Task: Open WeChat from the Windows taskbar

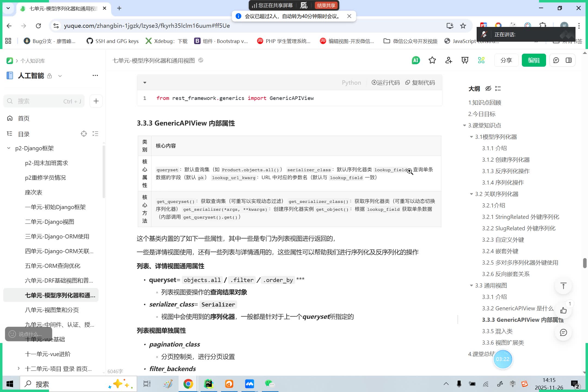Action: (x=269, y=384)
